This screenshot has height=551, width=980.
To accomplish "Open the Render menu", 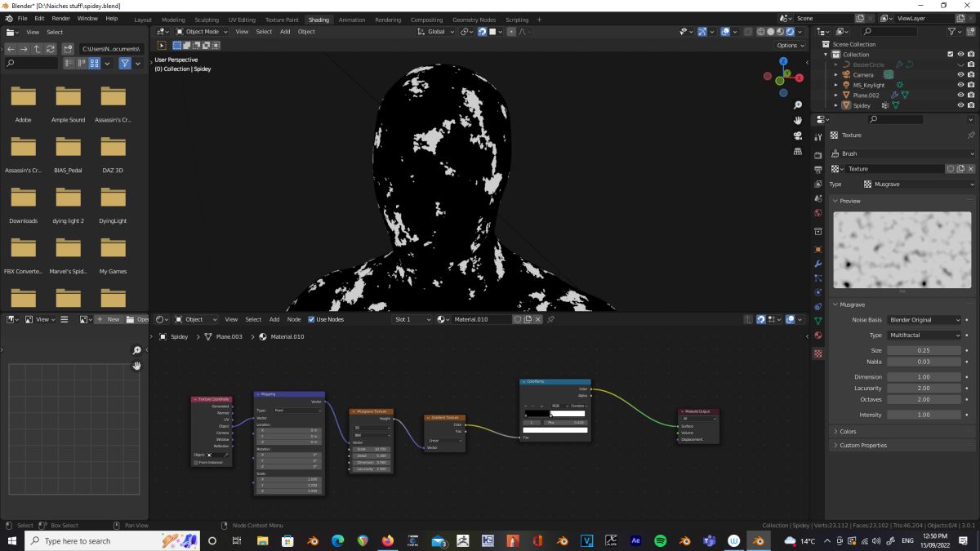I will (x=61, y=18).
